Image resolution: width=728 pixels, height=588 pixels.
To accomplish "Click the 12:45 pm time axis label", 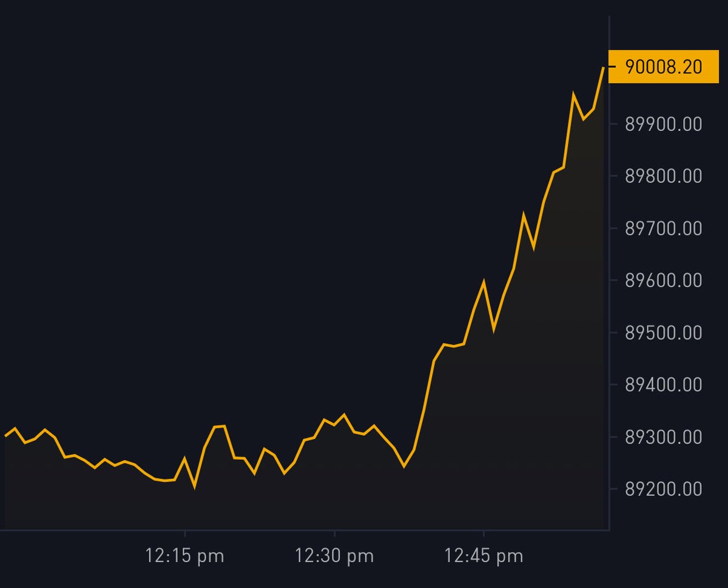I will pos(484,555).
